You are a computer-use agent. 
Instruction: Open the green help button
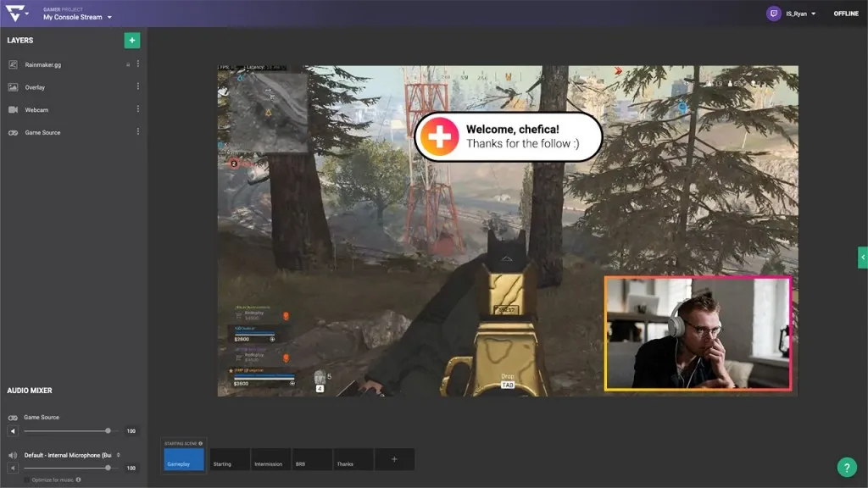click(x=847, y=467)
